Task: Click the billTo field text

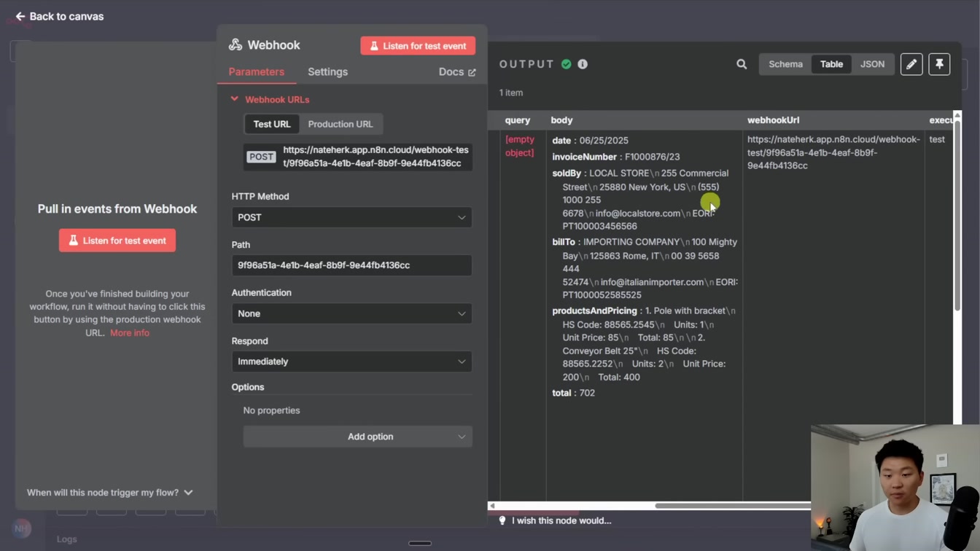Action: click(645, 268)
